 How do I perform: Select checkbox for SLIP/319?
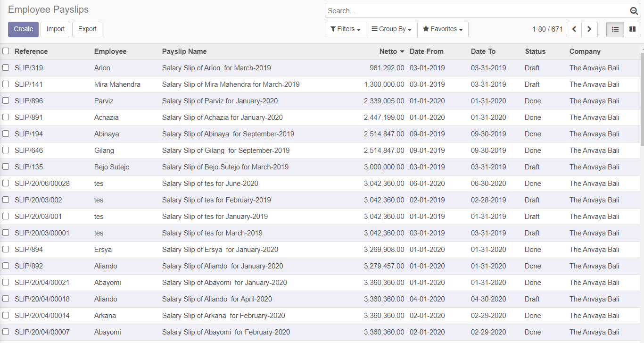(6, 67)
